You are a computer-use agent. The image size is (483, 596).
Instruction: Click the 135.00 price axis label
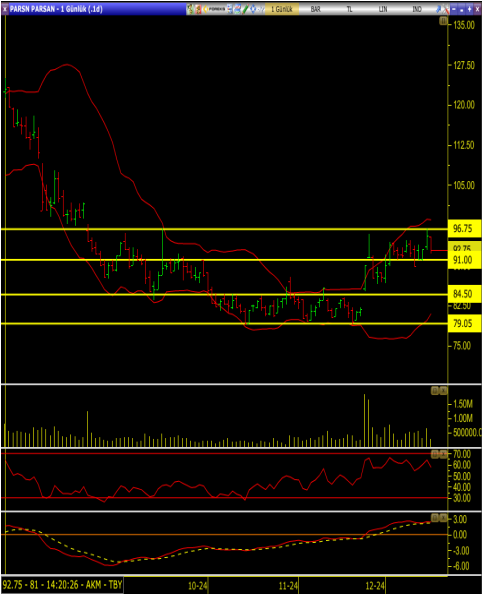464,25
